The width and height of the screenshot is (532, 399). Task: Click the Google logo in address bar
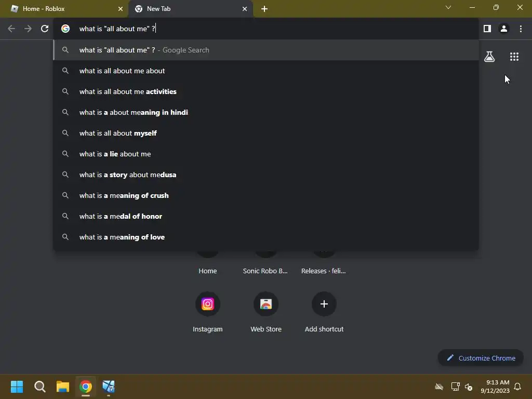pos(65,29)
